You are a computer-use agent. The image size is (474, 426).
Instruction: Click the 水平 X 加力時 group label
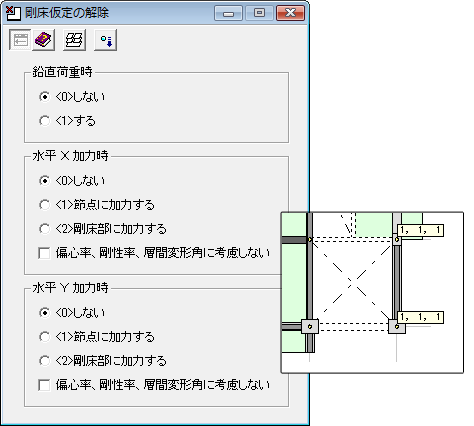tap(70, 156)
